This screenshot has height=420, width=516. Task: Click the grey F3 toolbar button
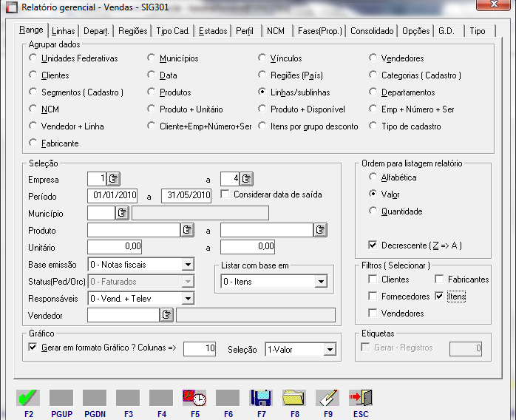(x=128, y=398)
